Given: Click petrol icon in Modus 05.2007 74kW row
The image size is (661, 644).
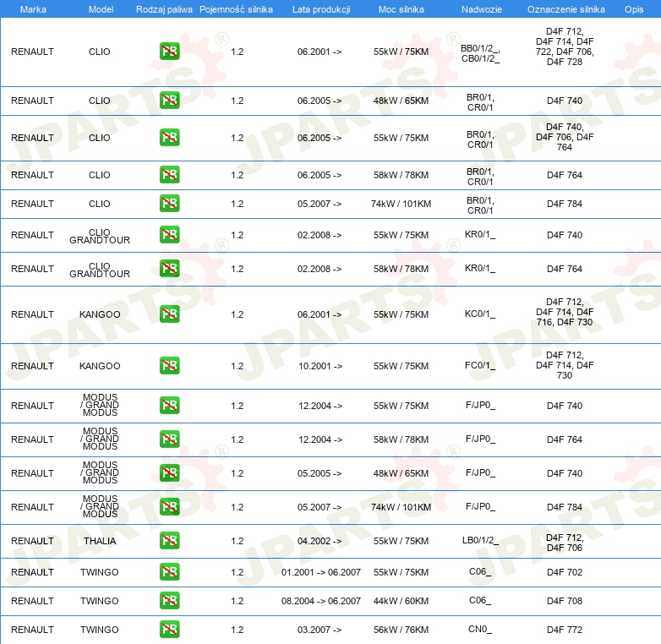Looking at the screenshot, I should click(169, 506).
